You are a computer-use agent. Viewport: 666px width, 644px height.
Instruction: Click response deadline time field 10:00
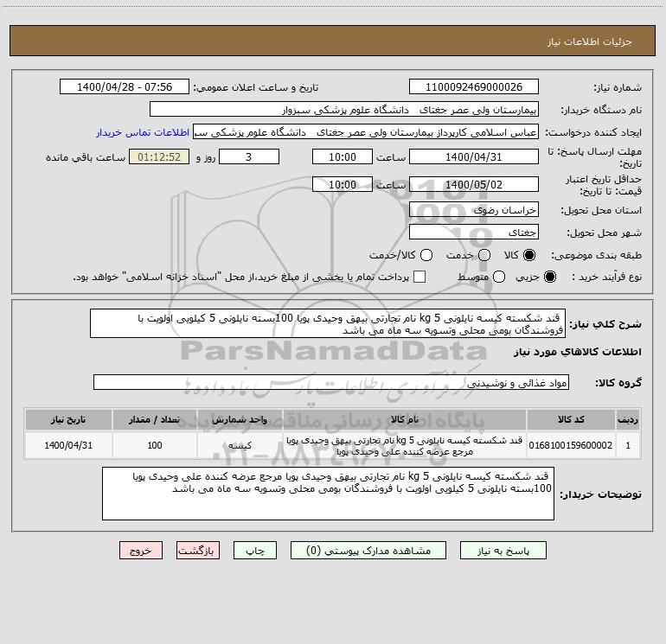click(343, 157)
